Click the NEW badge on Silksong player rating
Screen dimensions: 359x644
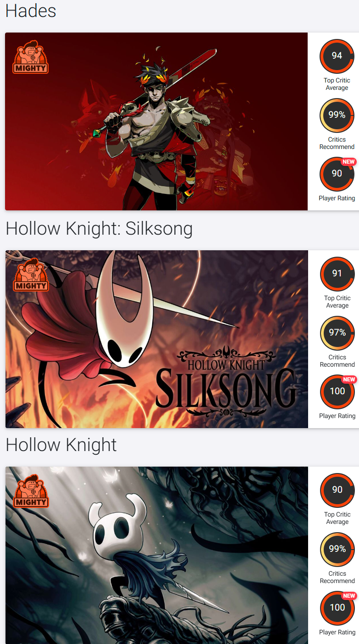point(349,380)
